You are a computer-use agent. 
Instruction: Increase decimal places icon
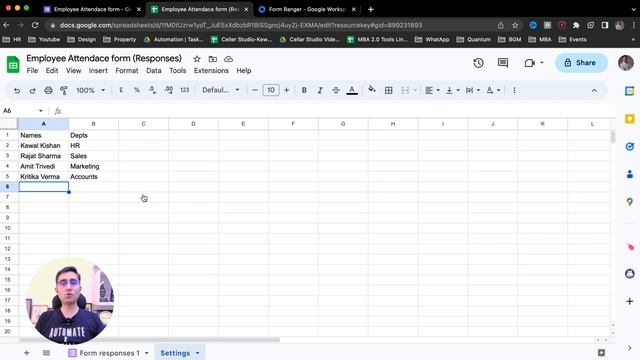169,90
